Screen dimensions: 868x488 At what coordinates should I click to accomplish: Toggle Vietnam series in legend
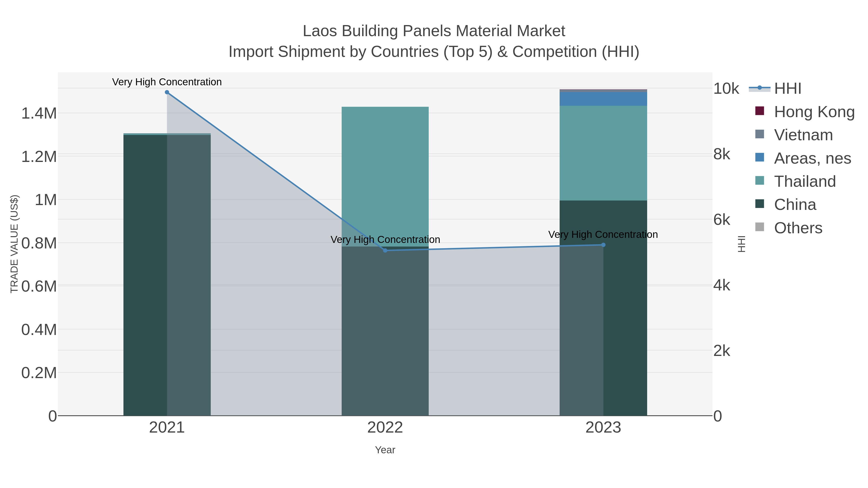(x=794, y=135)
